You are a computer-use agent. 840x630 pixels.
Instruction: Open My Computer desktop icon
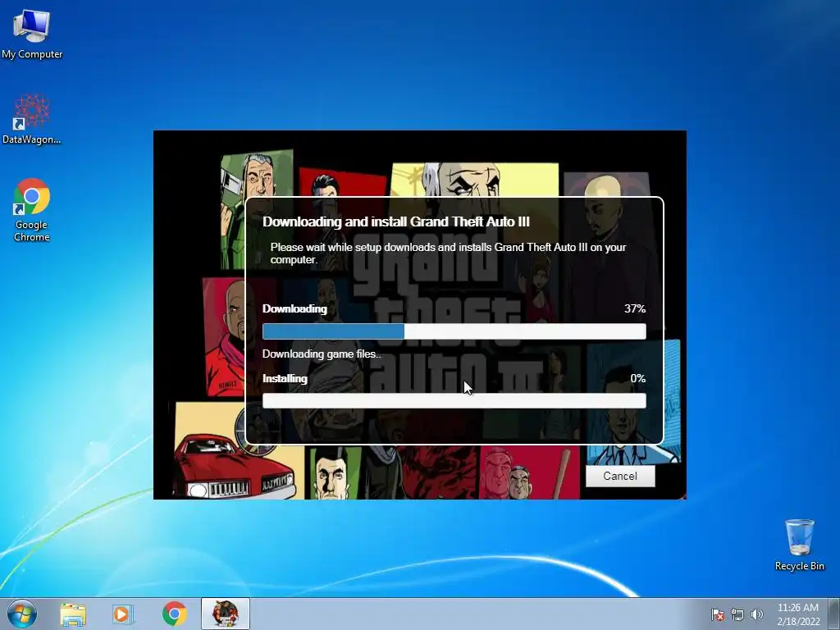click(32, 34)
